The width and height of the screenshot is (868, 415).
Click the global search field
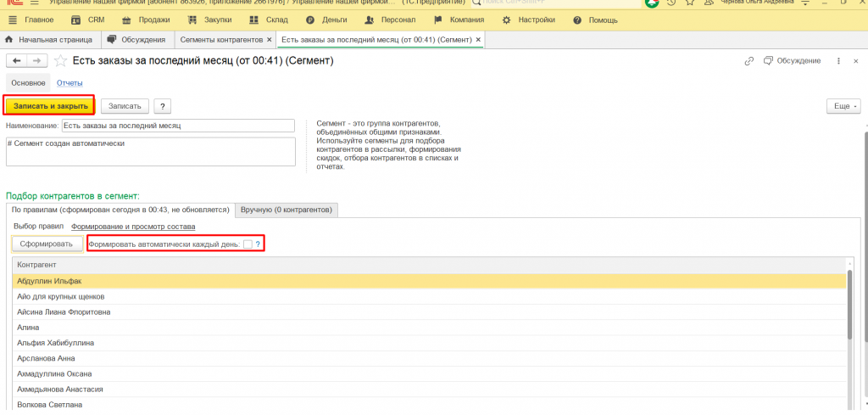point(556,3)
